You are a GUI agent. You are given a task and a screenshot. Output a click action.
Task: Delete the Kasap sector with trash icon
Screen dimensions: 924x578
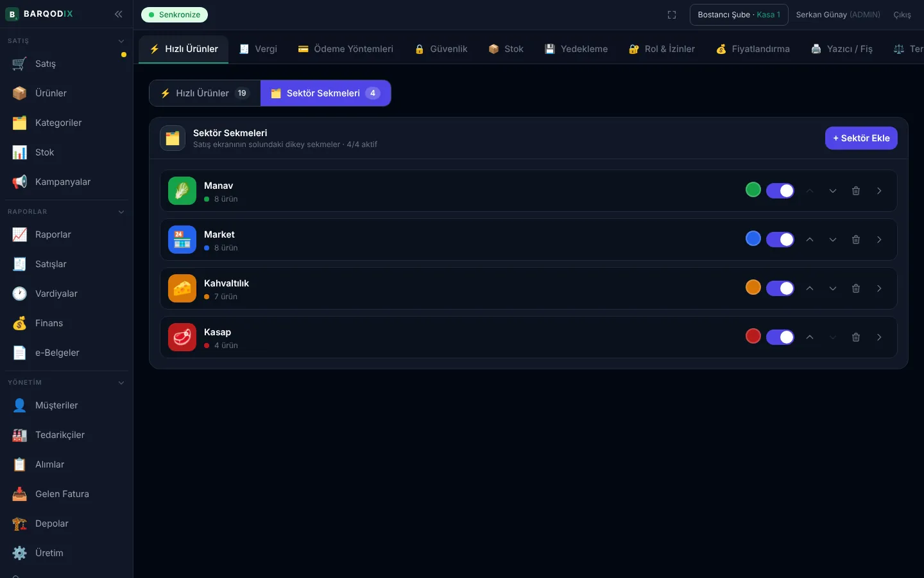point(856,337)
